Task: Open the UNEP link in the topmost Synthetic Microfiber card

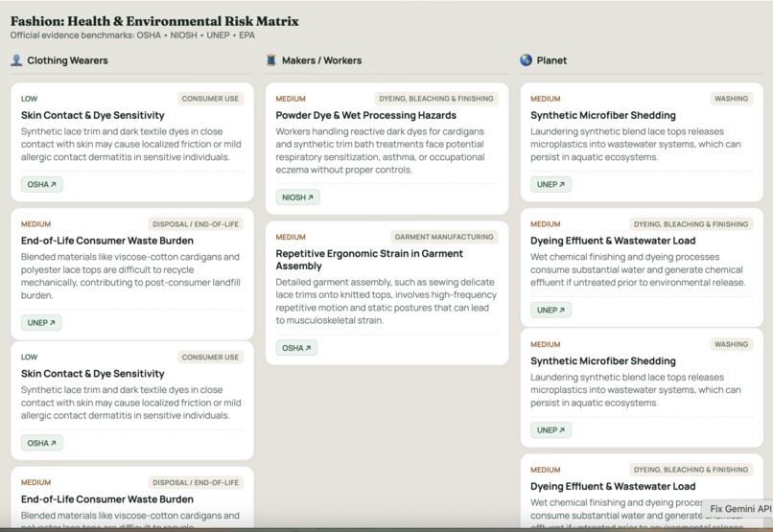Action: [550, 184]
